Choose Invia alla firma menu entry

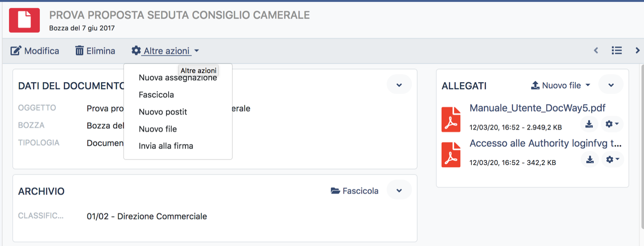click(166, 146)
